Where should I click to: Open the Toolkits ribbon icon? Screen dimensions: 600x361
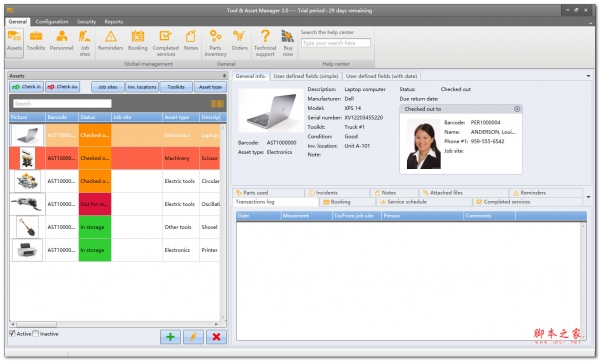coord(36,41)
